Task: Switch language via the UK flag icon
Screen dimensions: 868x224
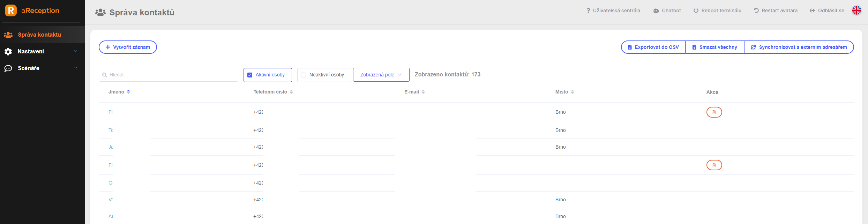Action: (x=856, y=10)
